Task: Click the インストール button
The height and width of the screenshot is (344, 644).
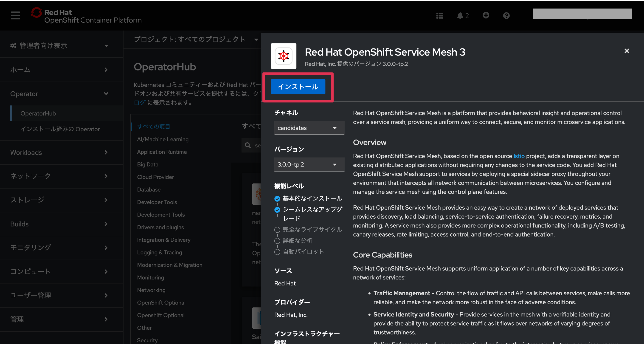Action: pyautogui.click(x=298, y=87)
